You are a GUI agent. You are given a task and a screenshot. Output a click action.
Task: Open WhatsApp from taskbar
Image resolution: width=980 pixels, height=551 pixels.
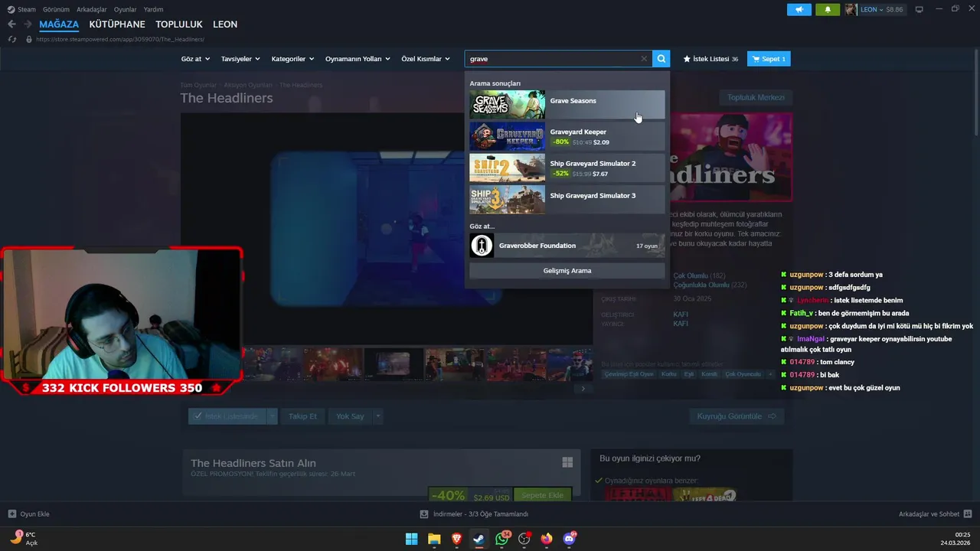tap(502, 539)
